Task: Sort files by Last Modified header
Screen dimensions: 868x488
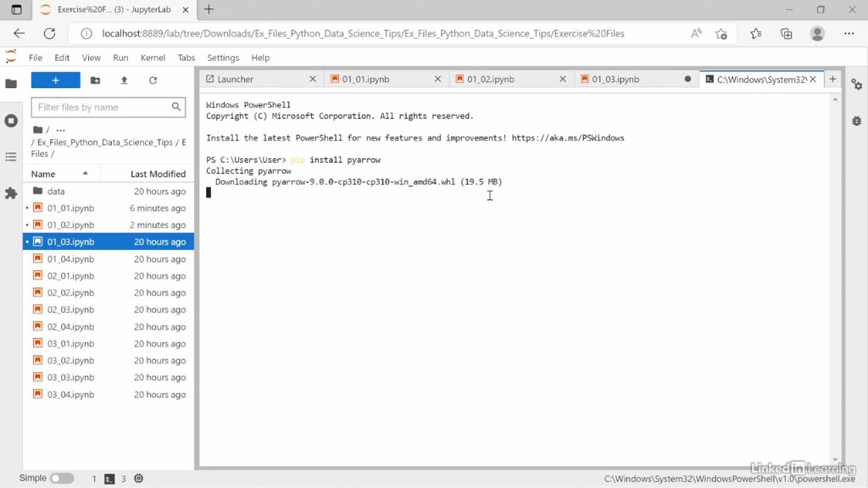Action: pos(147,174)
